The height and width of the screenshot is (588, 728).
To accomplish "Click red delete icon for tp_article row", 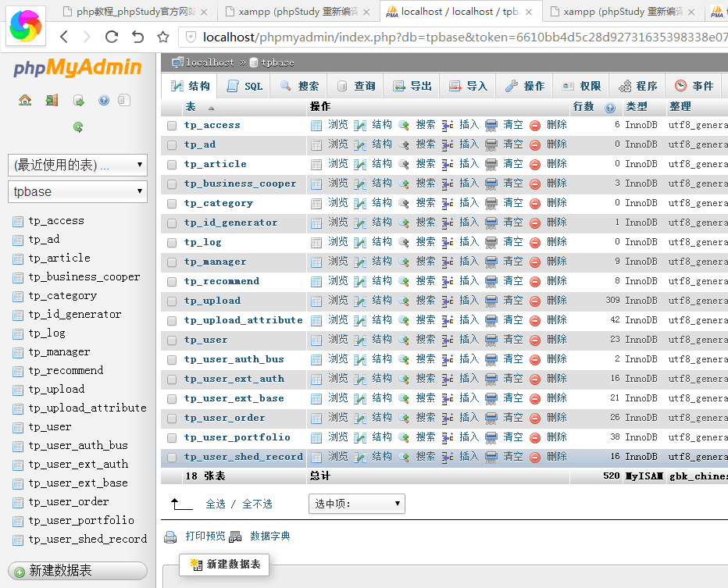I will (x=535, y=164).
